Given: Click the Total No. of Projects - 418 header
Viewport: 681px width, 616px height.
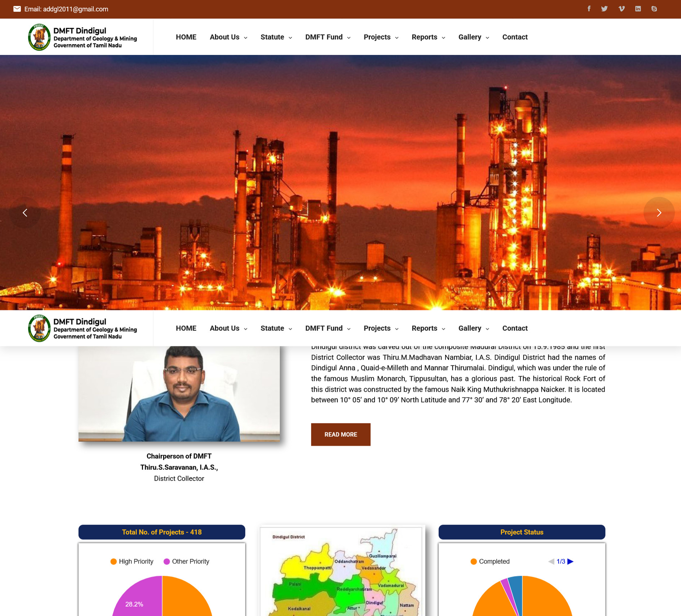Looking at the screenshot, I should click(162, 532).
